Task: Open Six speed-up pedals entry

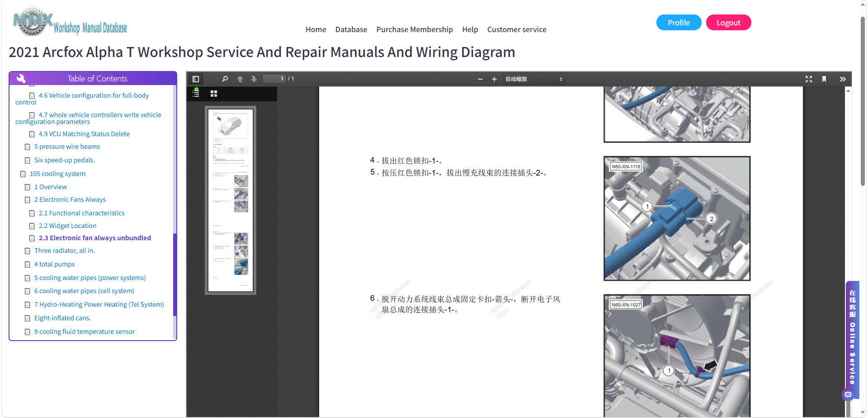Action: 65,160
